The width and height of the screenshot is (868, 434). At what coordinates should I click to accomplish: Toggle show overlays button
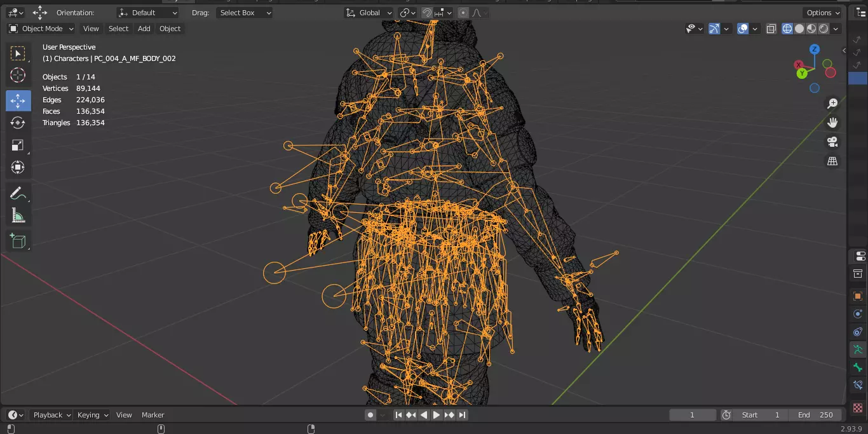coord(743,29)
